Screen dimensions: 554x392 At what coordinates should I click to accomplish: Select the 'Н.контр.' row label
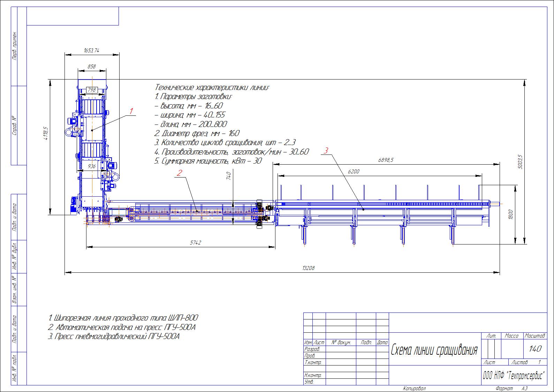coord(313,376)
